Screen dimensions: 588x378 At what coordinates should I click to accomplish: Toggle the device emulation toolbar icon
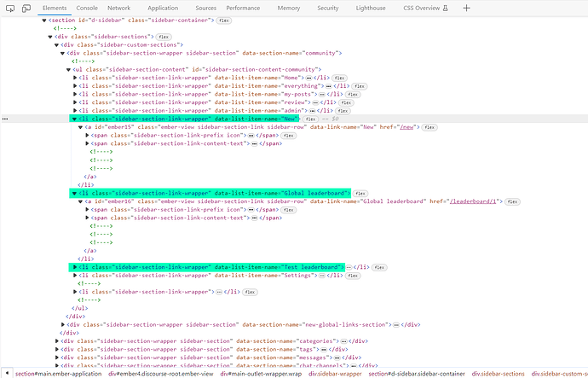(x=26, y=8)
